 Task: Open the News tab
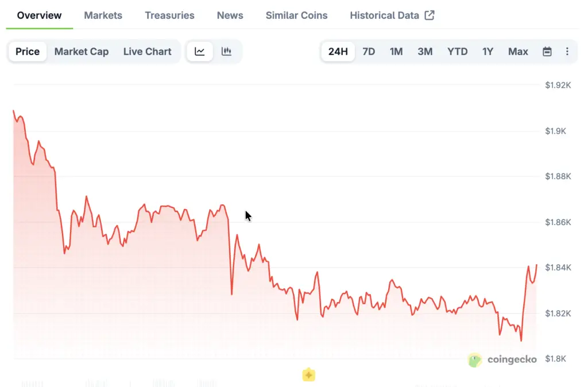coord(230,16)
